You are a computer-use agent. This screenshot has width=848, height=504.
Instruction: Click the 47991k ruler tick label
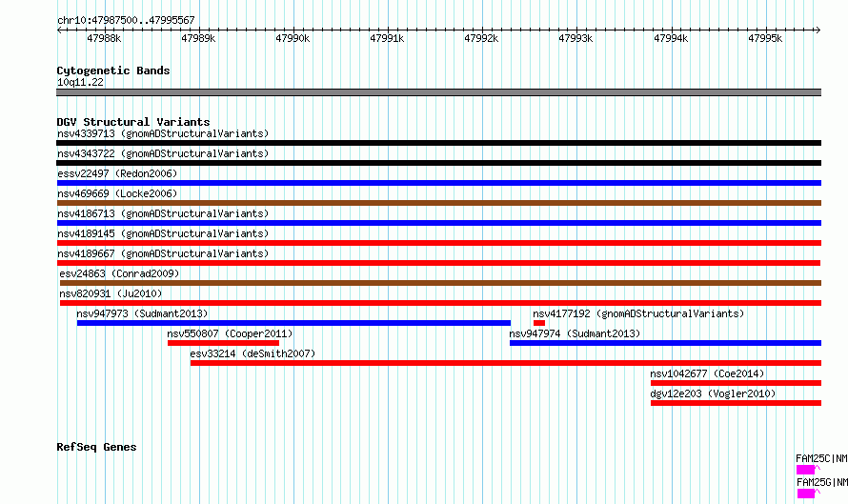tap(387, 38)
